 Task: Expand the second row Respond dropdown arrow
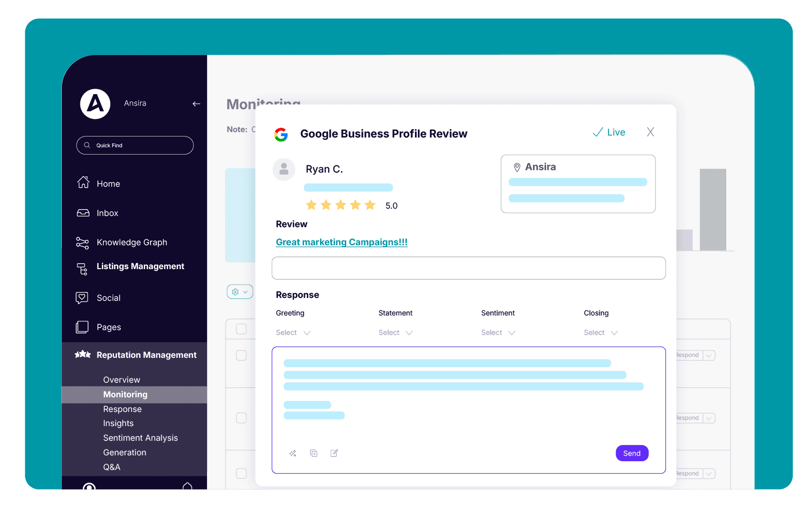click(x=709, y=418)
